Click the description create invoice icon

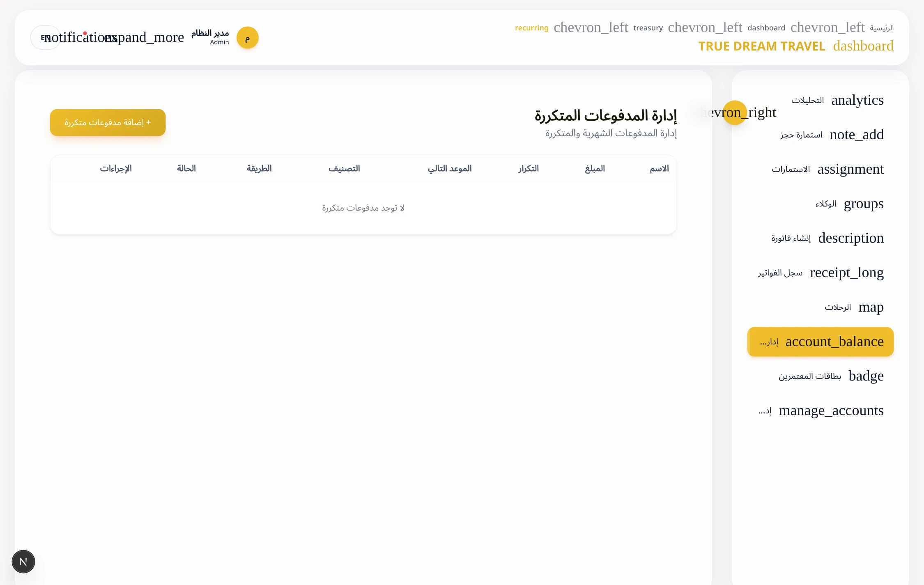850,238
